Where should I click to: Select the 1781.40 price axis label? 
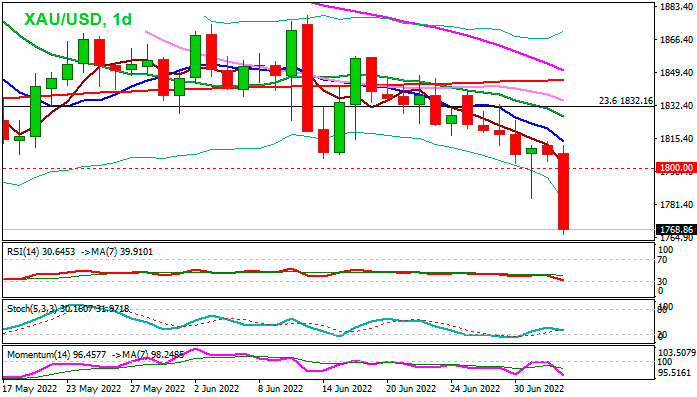click(677, 205)
